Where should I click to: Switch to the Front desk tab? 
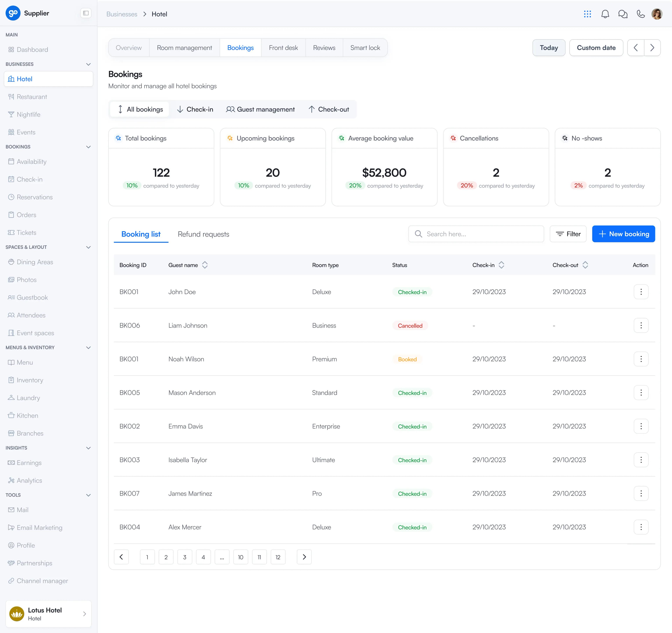coord(283,48)
